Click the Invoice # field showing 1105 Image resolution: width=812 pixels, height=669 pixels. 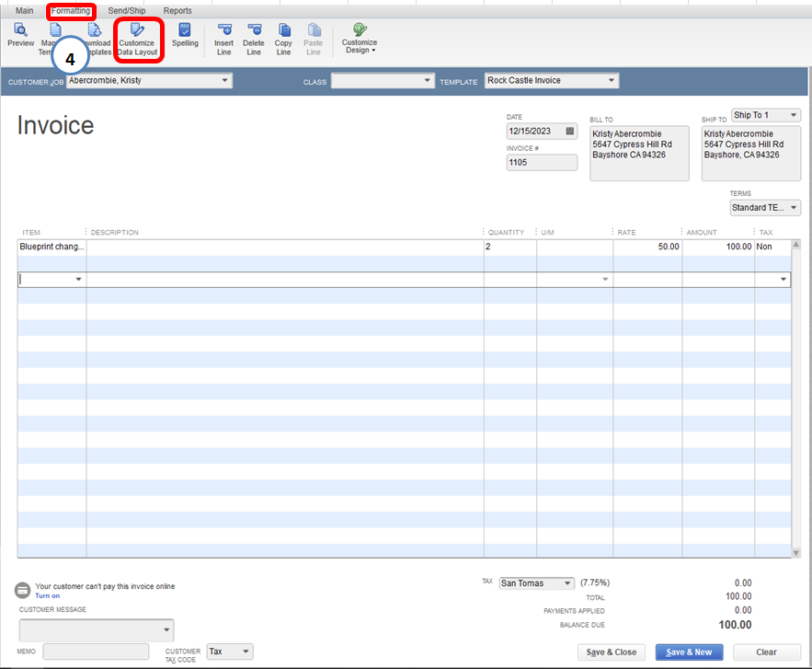pos(542,163)
